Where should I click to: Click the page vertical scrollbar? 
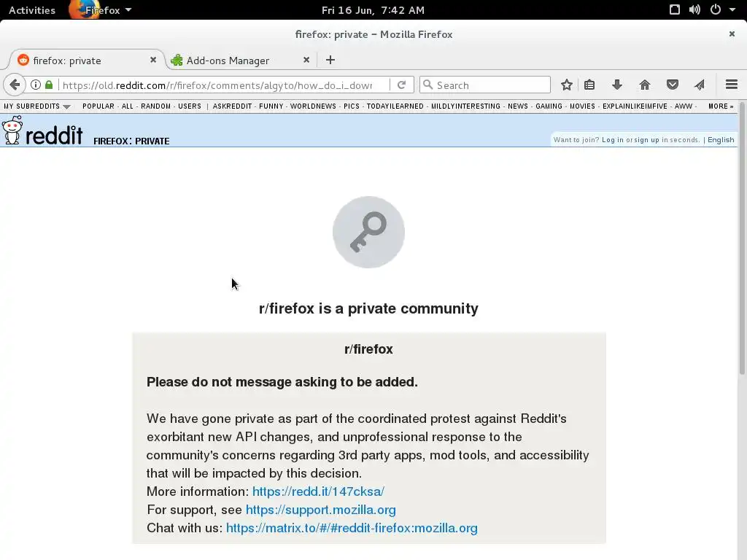point(742,238)
